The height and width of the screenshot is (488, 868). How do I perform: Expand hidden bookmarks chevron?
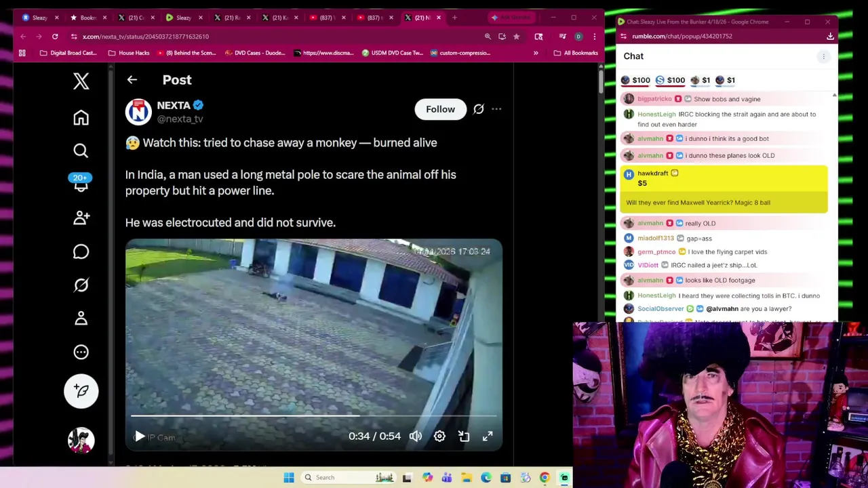tap(536, 53)
